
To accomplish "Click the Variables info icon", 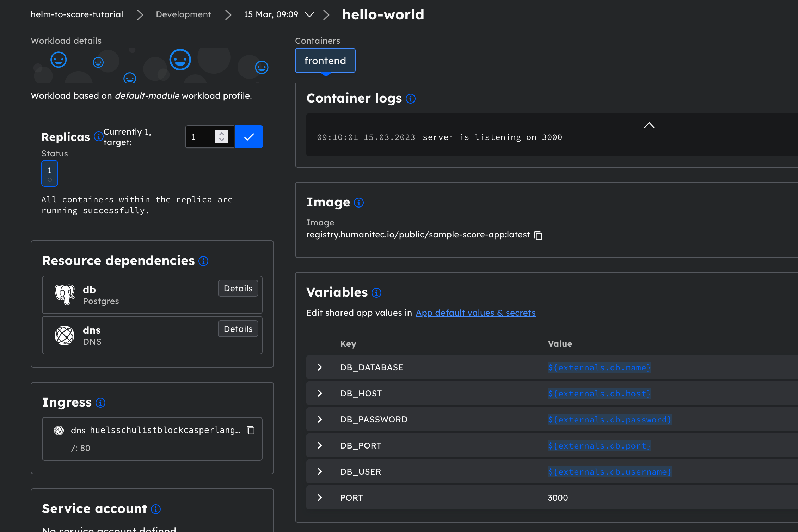I will tap(376, 293).
